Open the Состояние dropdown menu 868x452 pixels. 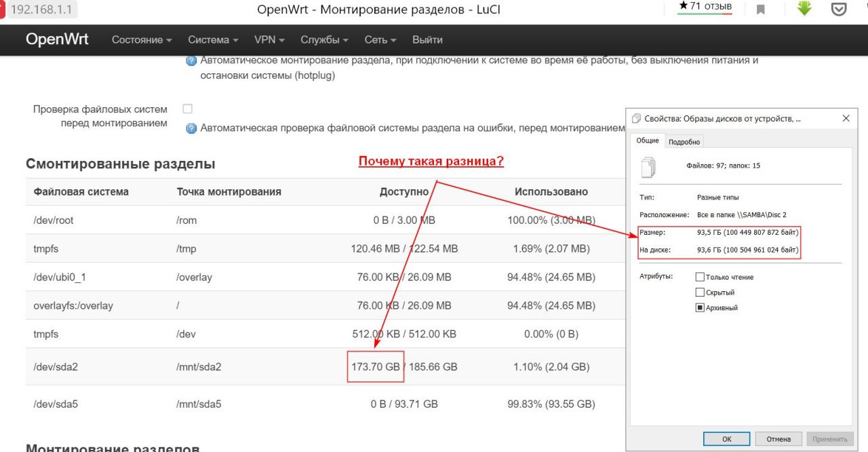tap(142, 40)
